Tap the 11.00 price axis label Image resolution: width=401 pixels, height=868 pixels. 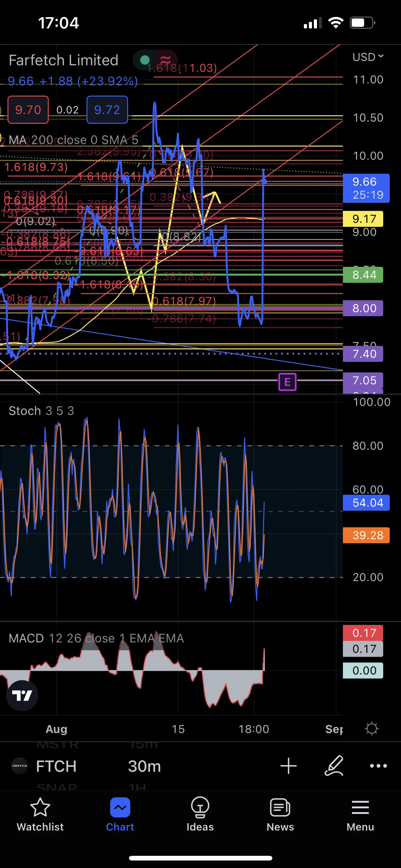coord(368,80)
